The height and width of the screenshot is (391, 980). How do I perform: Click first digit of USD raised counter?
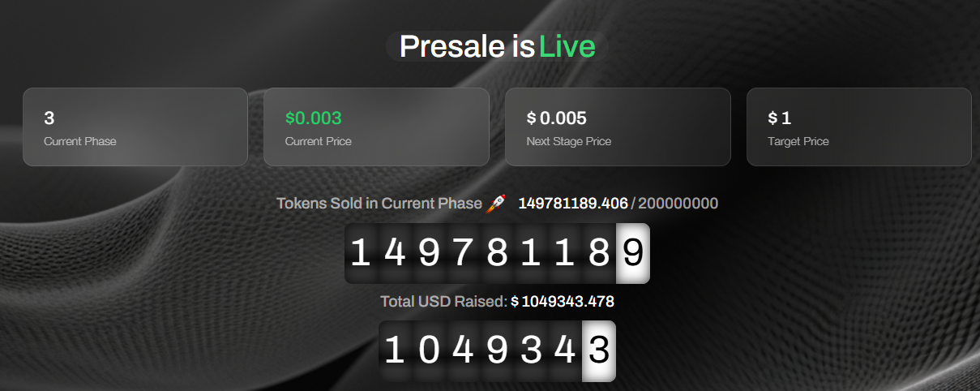(x=395, y=350)
